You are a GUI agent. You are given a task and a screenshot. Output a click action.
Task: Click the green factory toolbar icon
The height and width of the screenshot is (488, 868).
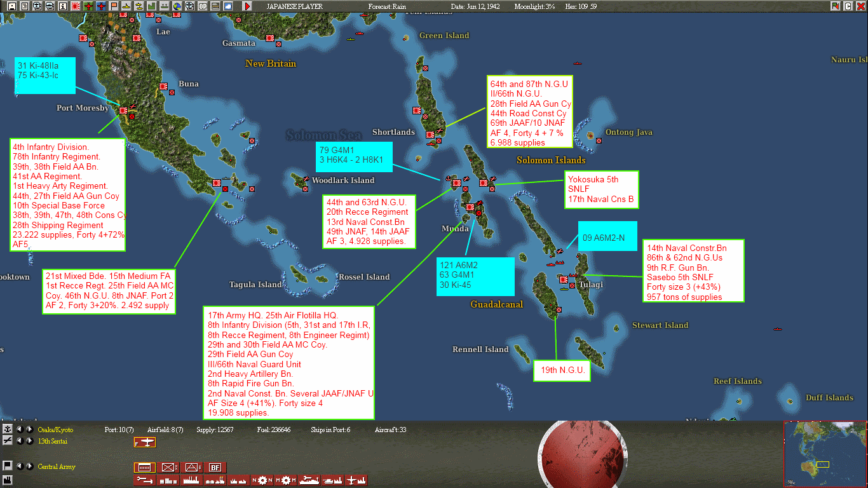pyautogui.click(x=151, y=6)
